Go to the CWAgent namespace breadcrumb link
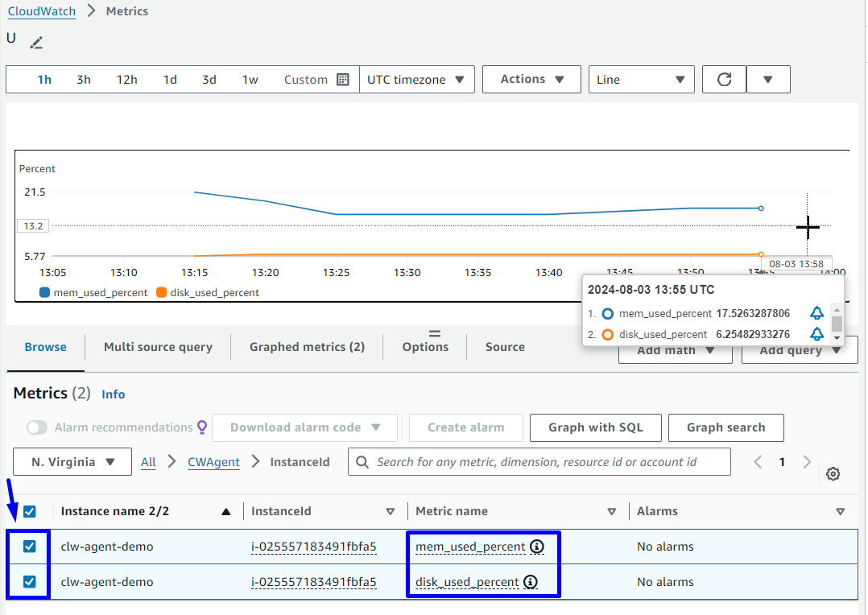 tap(213, 462)
